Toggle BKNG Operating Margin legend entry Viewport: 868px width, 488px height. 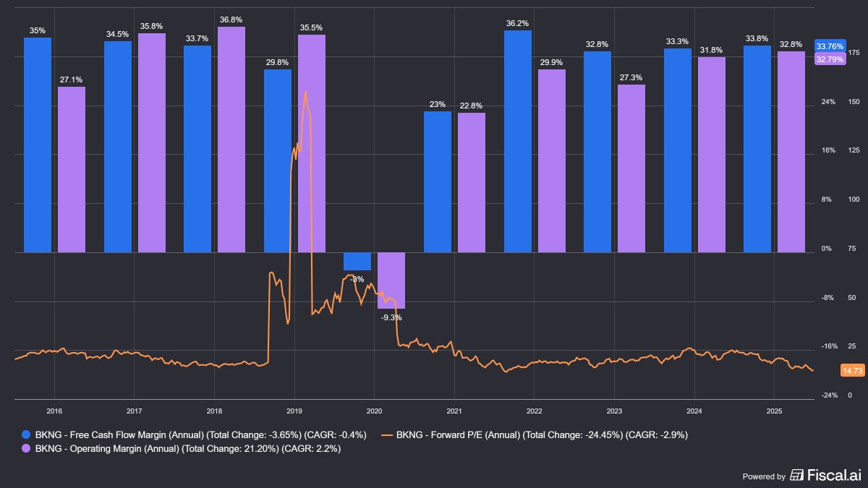[x=182, y=448]
